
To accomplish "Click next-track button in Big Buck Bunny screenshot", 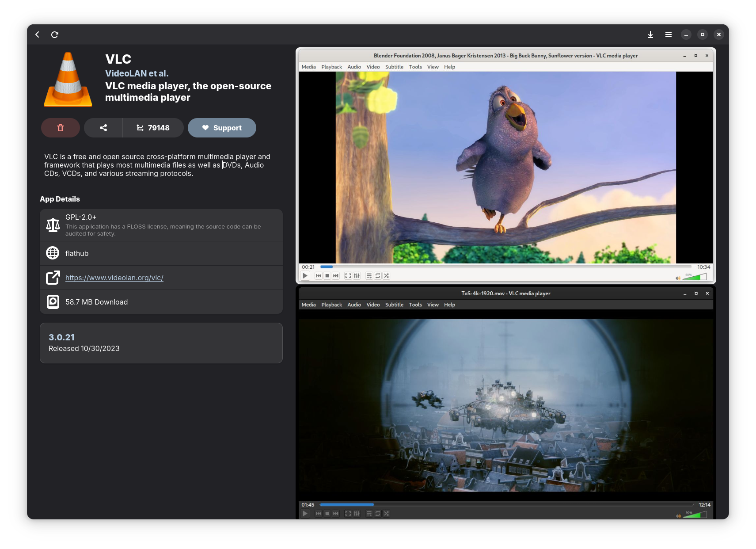I will click(x=336, y=276).
